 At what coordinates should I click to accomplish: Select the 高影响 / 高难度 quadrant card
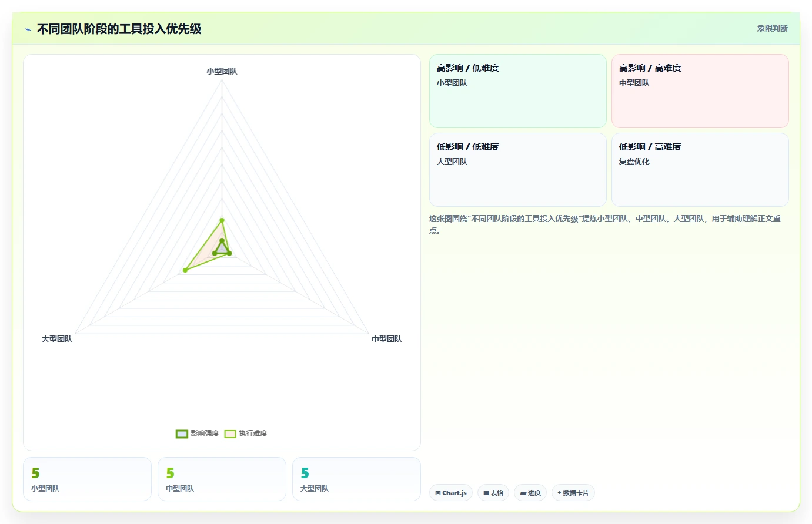click(x=700, y=91)
